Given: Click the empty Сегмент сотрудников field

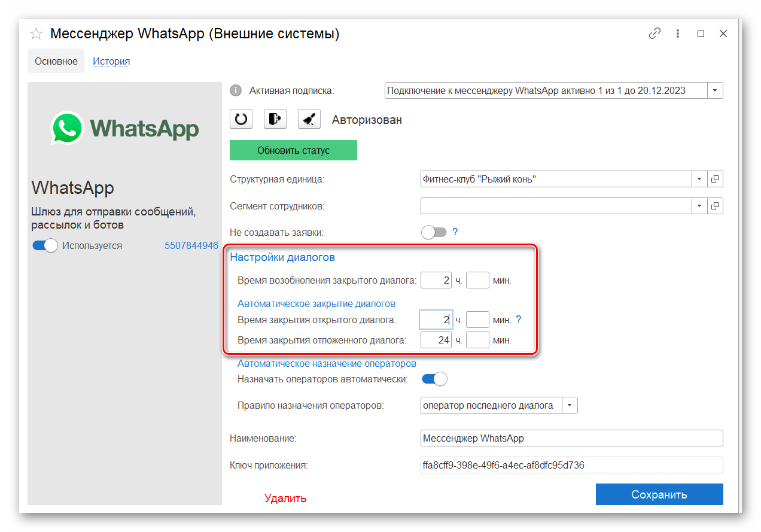Looking at the screenshot, I should [x=556, y=206].
